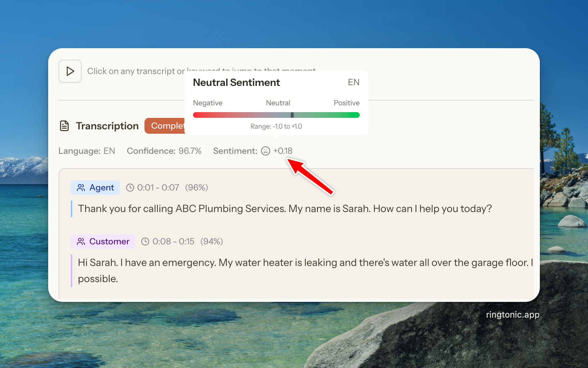The image size is (588, 368).
Task: Click the ringtonic.app watermark link
Action: pyautogui.click(x=513, y=315)
